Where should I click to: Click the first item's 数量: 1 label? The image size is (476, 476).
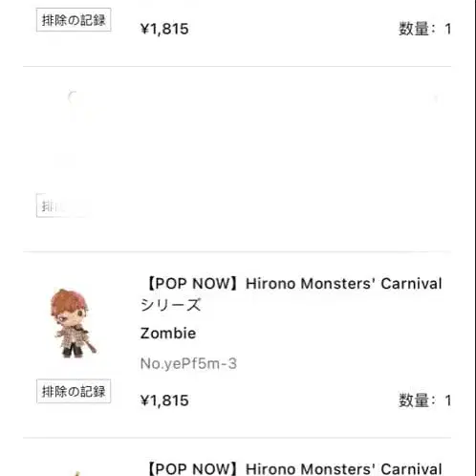click(424, 29)
